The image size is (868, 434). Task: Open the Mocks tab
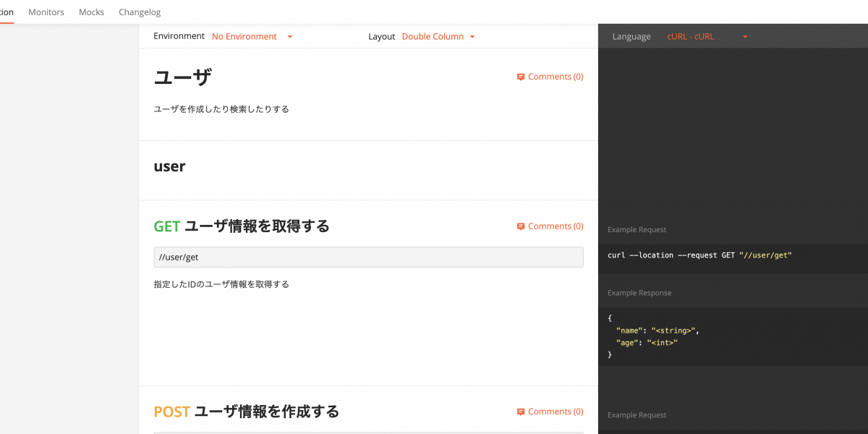pos(91,12)
